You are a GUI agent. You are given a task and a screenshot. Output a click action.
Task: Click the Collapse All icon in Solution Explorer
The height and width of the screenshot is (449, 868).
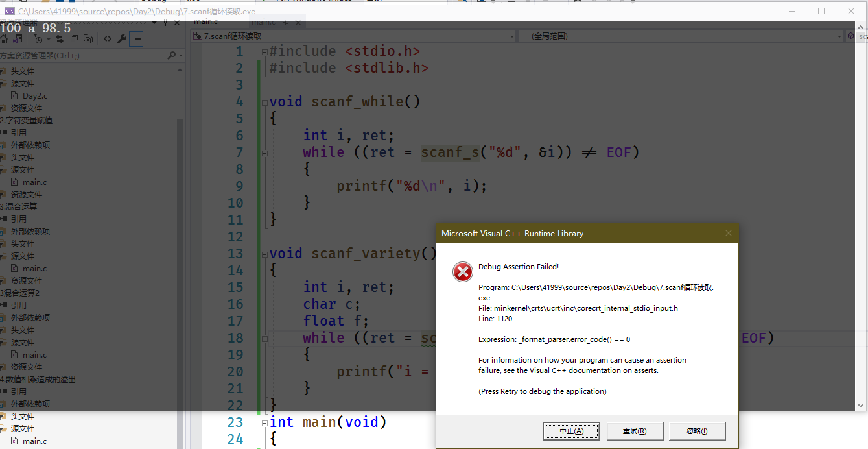pyautogui.click(x=74, y=39)
